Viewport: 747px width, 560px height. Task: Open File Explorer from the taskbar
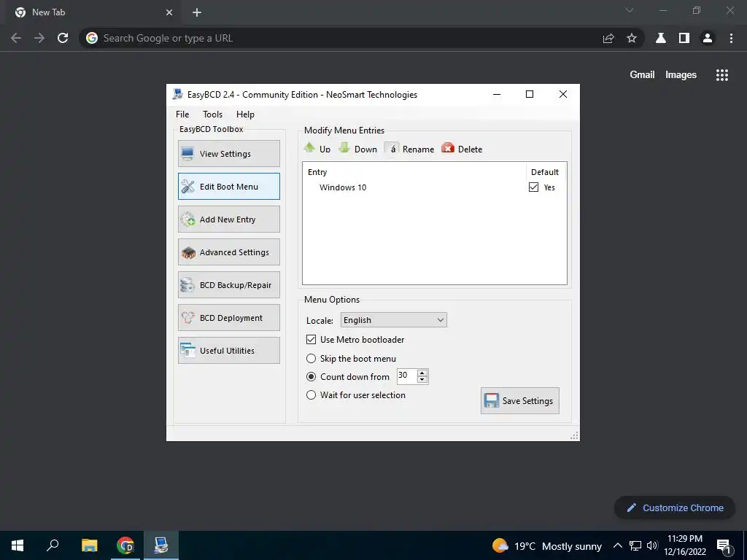tap(89, 545)
